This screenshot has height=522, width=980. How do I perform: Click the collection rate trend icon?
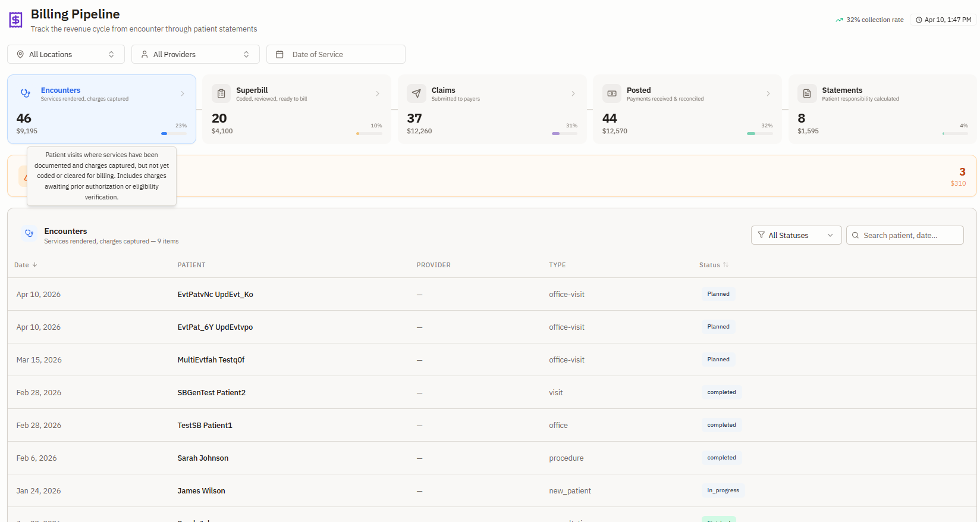coord(839,20)
